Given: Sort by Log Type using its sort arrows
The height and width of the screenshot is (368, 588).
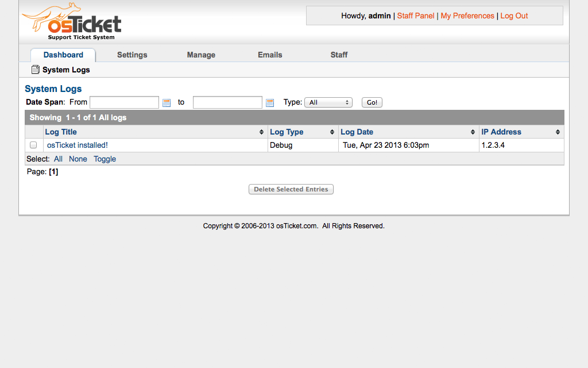Looking at the screenshot, I should [x=332, y=132].
